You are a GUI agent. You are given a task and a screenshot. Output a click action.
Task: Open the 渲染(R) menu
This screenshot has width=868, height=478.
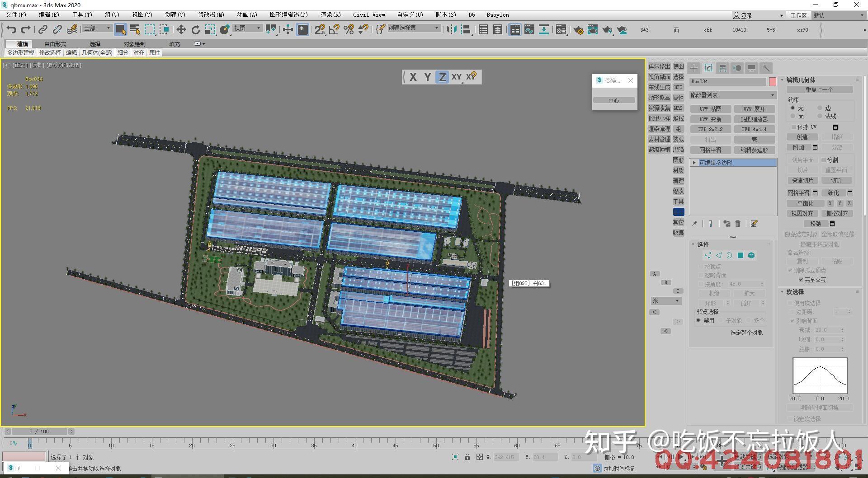(330, 14)
